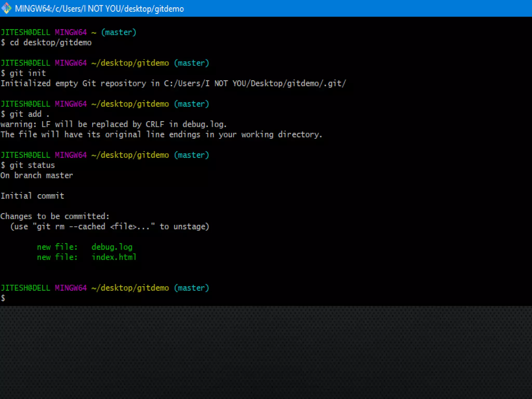The width and height of the screenshot is (532, 399).
Task: Click the 'warning: LF will be replaced' line
Action: tap(114, 124)
